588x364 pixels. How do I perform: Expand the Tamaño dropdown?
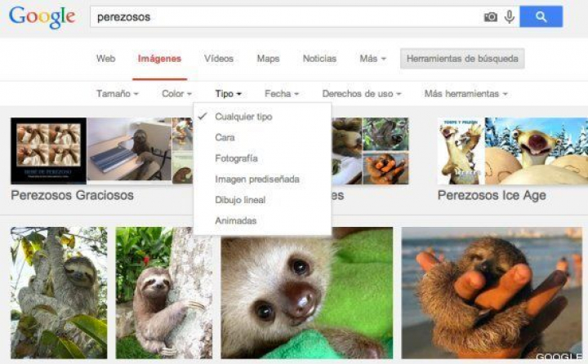coord(117,94)
